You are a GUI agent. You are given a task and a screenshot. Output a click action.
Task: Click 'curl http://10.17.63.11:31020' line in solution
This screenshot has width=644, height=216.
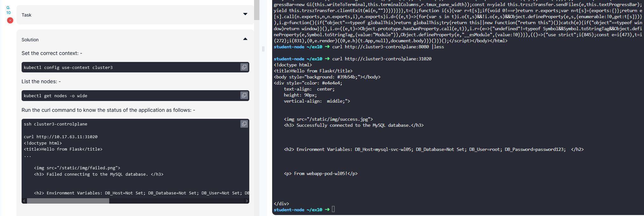click(61, 137)
